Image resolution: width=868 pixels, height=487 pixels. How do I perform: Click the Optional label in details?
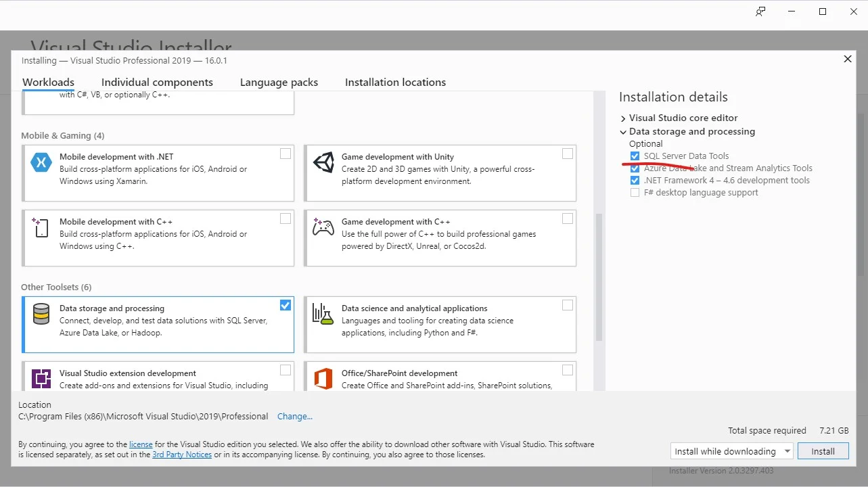[646, 144]
